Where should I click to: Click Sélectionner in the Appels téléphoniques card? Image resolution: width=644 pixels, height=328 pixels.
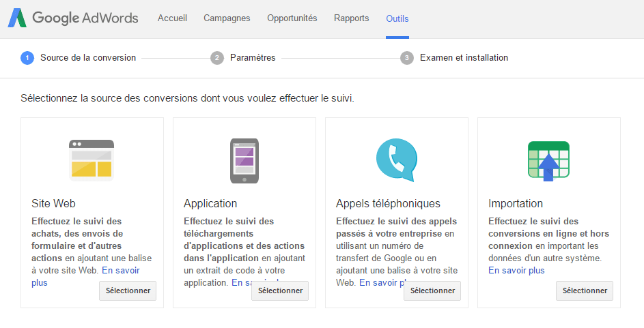tap(432, 290)
